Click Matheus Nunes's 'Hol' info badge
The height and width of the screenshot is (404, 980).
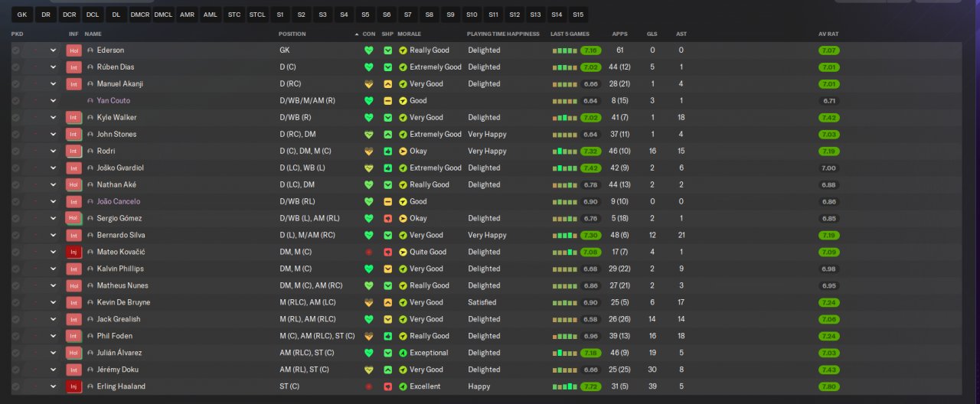coord(73,286)
